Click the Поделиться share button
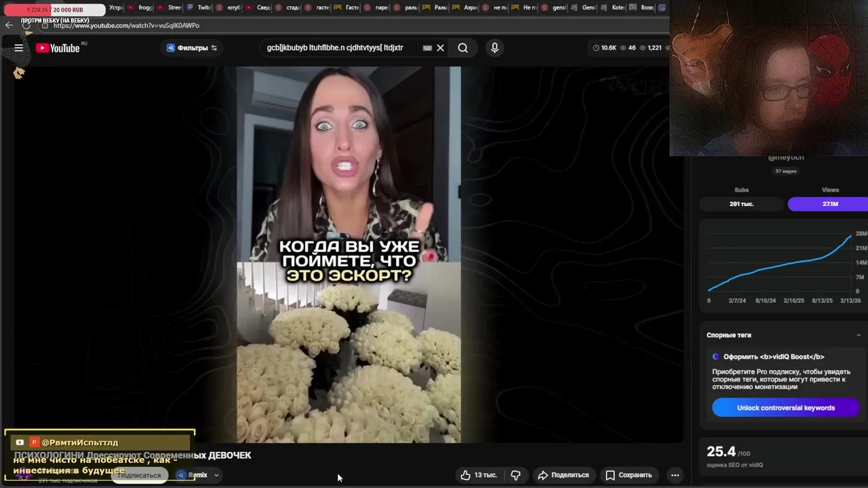The height and width of the screenshot is (488, 868). (564, 475)
